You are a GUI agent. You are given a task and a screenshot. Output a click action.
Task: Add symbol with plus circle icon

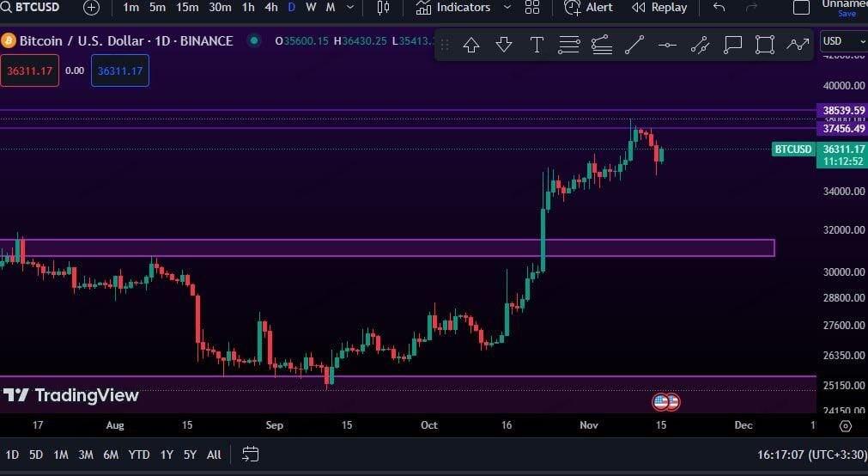coord(91,7)
